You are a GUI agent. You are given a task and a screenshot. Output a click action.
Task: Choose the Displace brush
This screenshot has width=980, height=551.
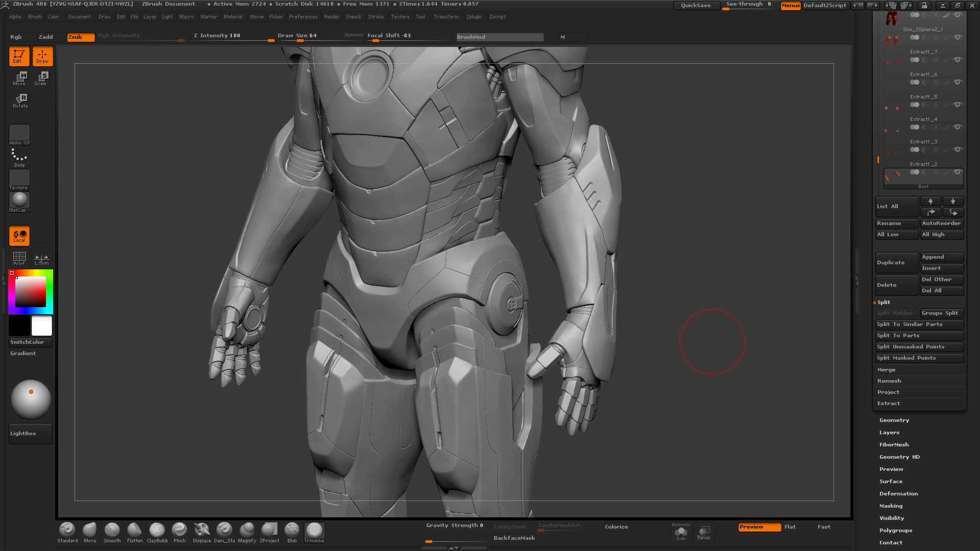point(202,533)
